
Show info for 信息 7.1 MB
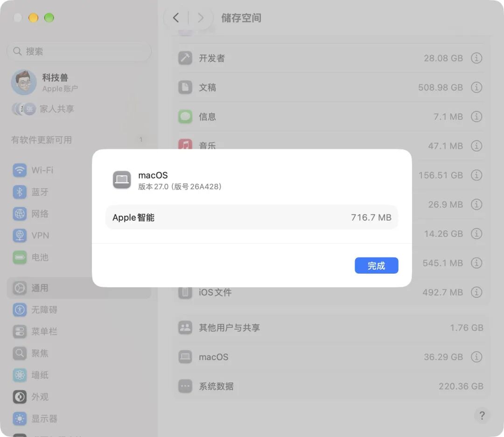[476, 116]
